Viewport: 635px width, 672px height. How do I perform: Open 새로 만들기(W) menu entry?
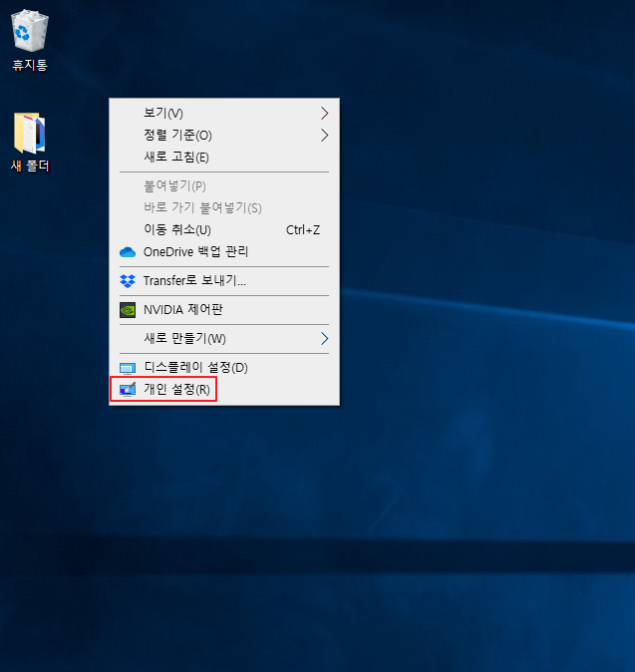click(x=224, y=339)
